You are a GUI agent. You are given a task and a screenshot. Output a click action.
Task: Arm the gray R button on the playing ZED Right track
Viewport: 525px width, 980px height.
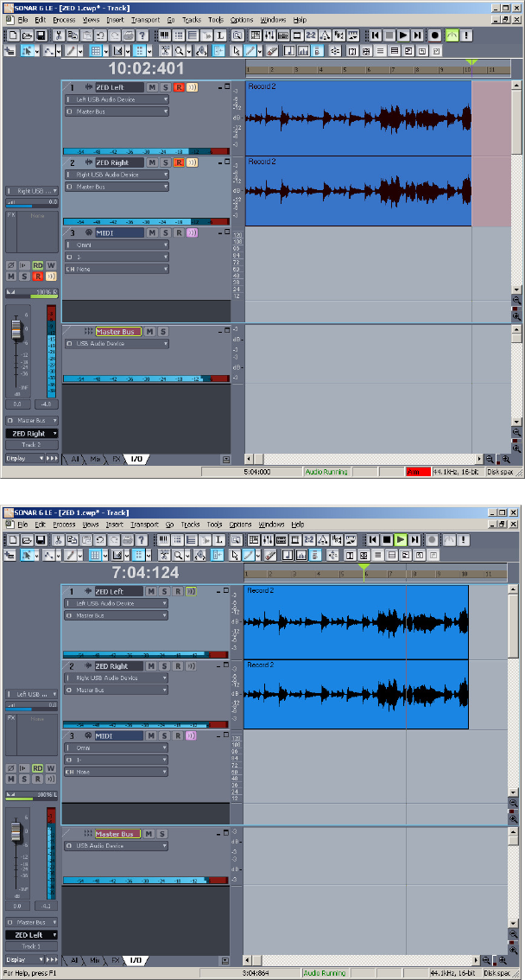[179, 665]
